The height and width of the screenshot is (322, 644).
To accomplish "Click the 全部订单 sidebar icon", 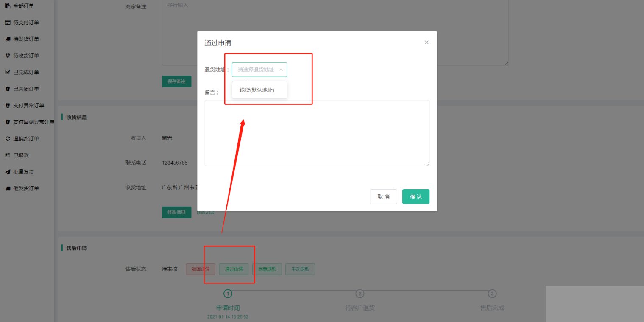I will (8, 6).
